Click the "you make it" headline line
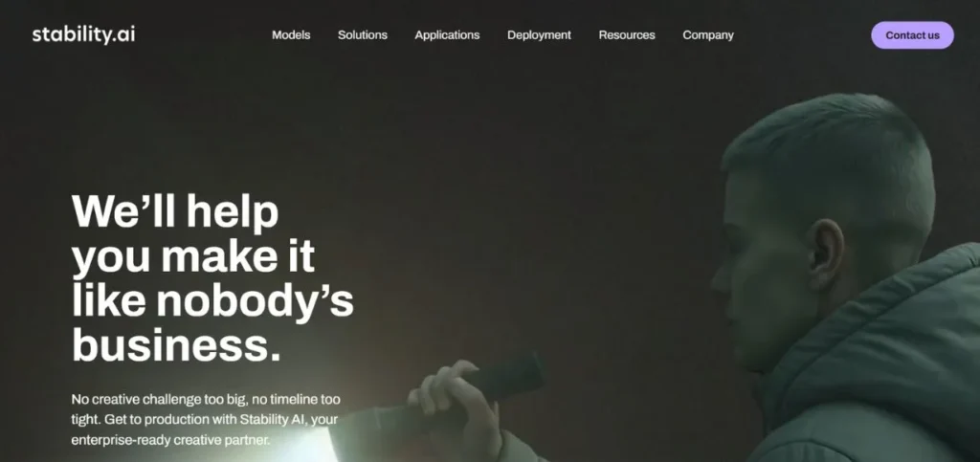 tap(193, 256)
